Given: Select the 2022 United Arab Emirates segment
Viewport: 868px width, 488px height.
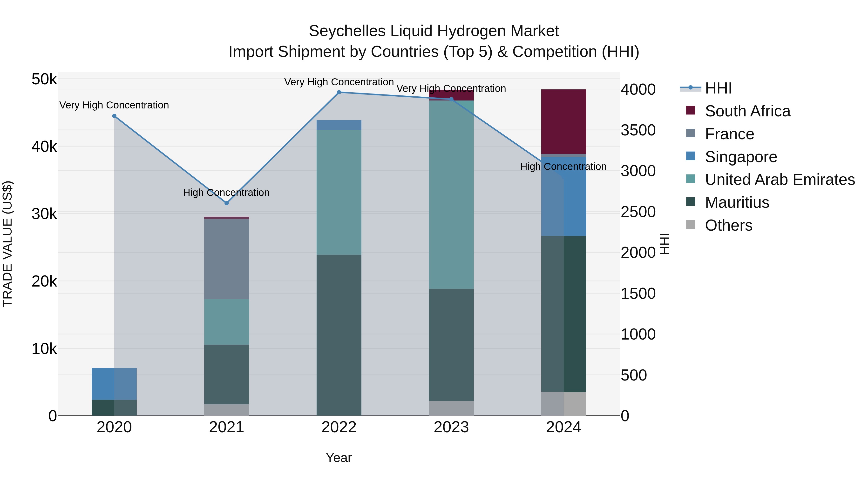Looking at the screenshot, I should pyautogui.click(x=339, y=192).
